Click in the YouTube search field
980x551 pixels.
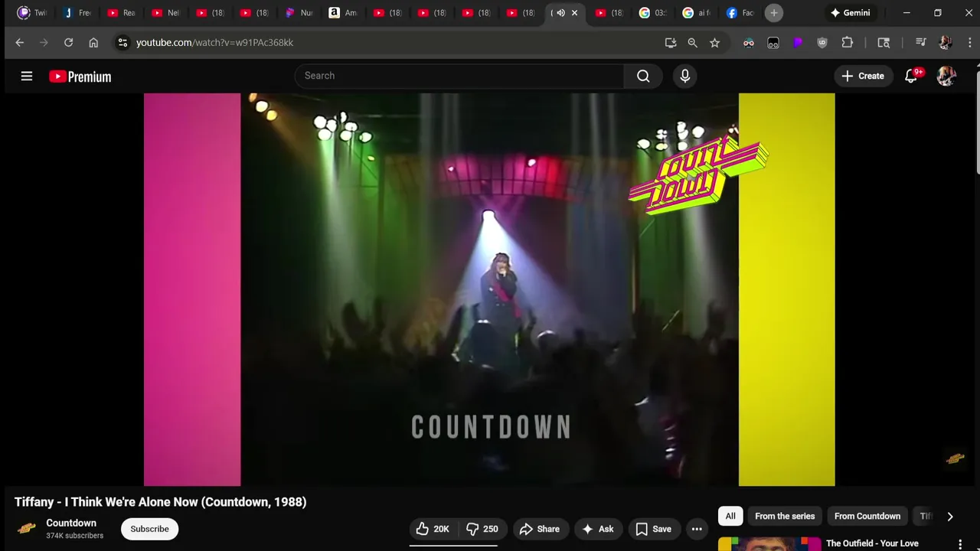point(459,76)
